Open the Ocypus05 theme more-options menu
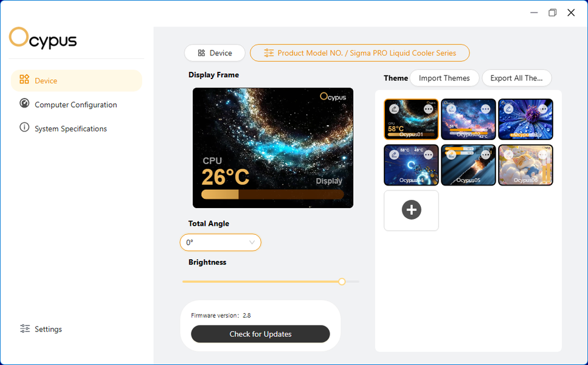The height and width of the screenshot is (365, 588). (x=486, y=155)
